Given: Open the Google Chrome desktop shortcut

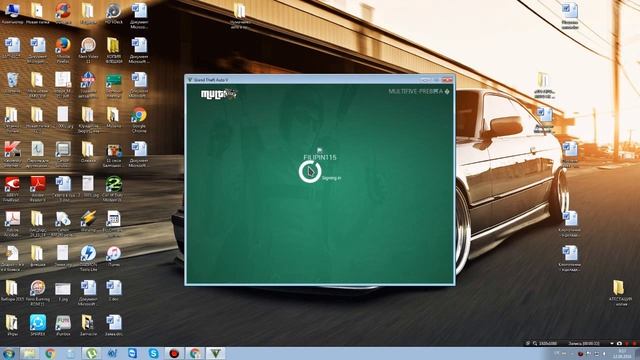Looking at the screenshot, I should tap(139, 120).
